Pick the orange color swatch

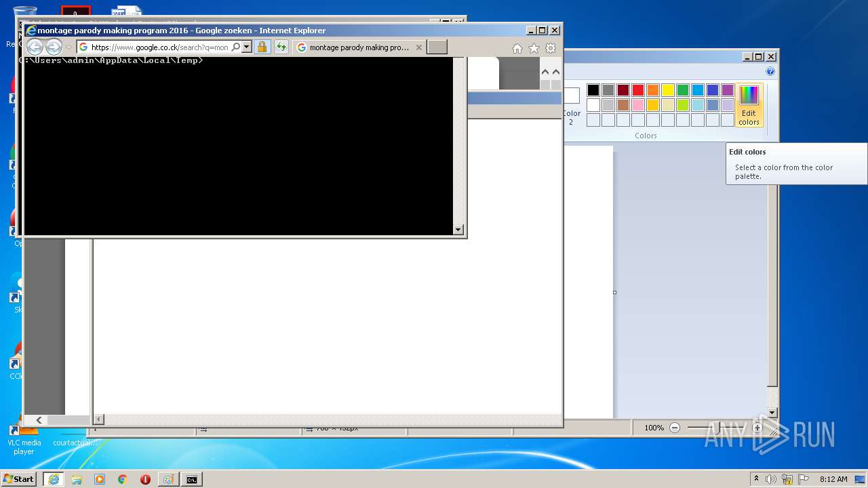(x=653, y=90)
